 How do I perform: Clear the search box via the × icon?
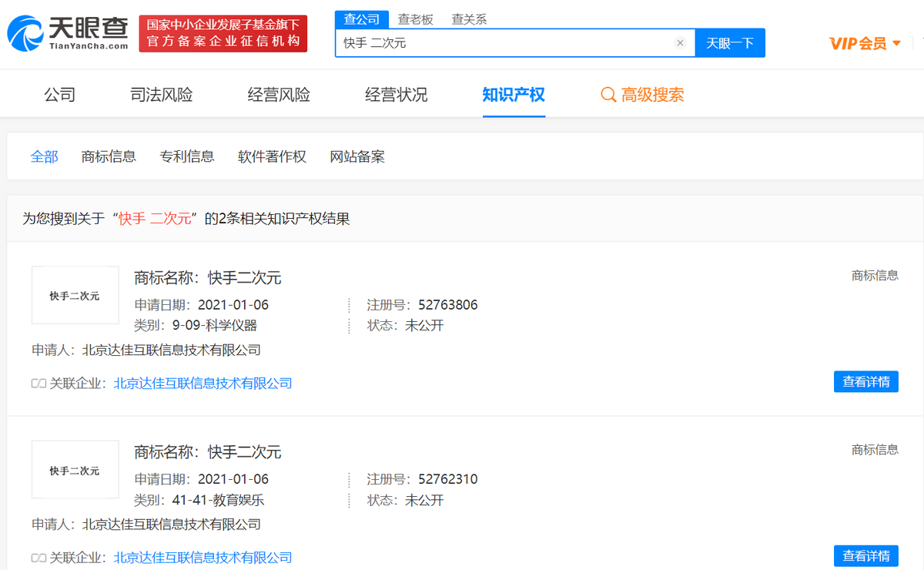680,43
